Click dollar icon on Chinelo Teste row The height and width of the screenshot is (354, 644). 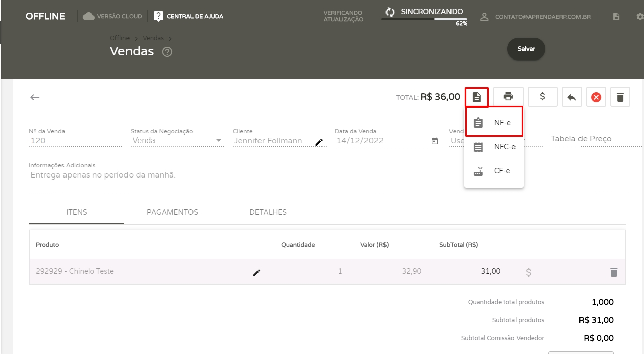(x=528, y=272)
